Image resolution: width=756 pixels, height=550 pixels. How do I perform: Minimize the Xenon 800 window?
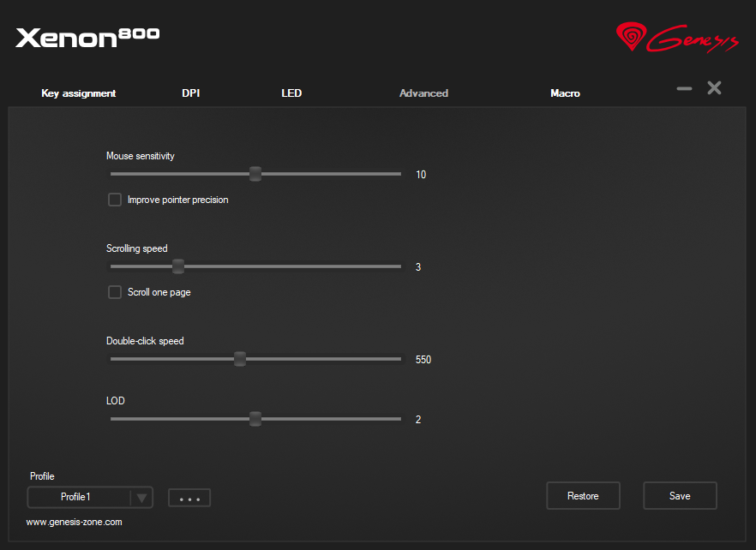(684, 88)
